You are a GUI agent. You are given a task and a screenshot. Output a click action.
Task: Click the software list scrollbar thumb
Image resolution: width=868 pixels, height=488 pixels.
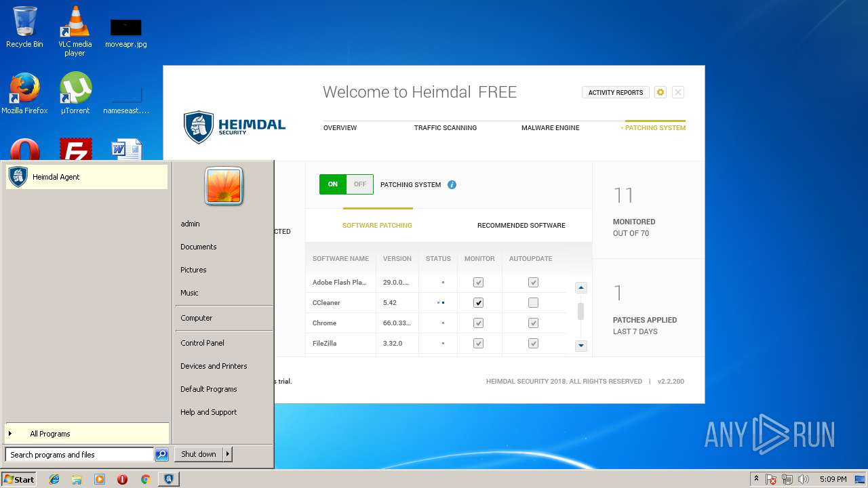pos(580,312)
